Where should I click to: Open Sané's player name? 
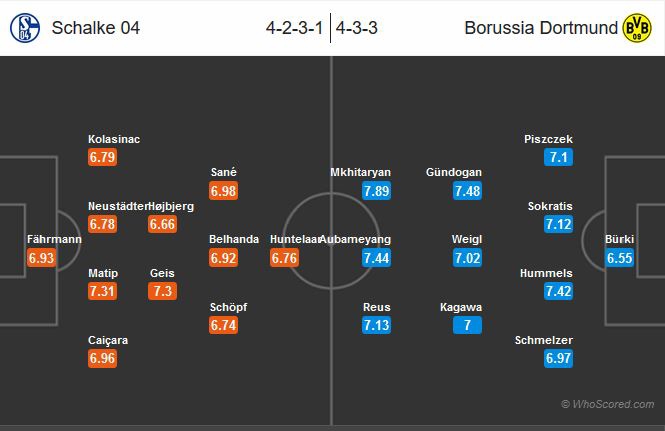(225, 172)
